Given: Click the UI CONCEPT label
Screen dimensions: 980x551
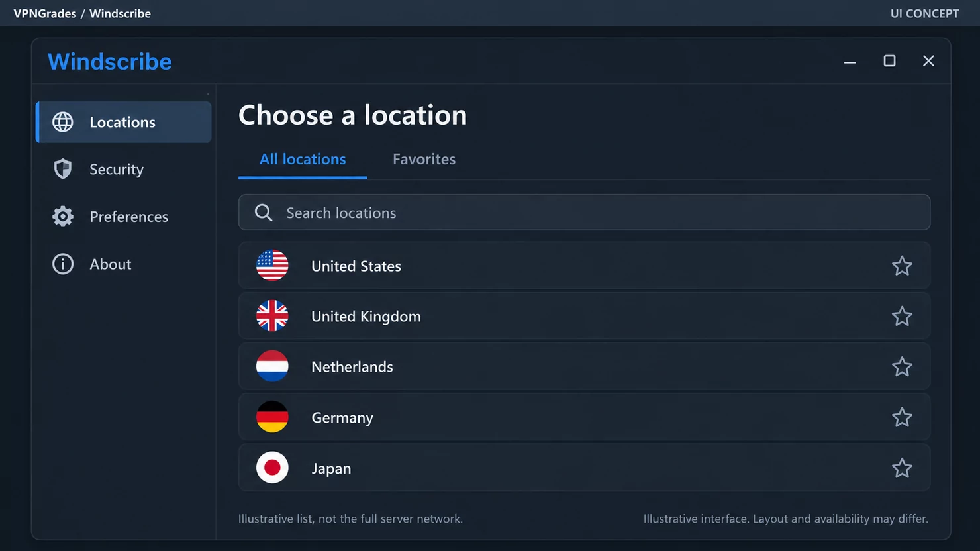Looking at the screenshot, I should 924,13.
